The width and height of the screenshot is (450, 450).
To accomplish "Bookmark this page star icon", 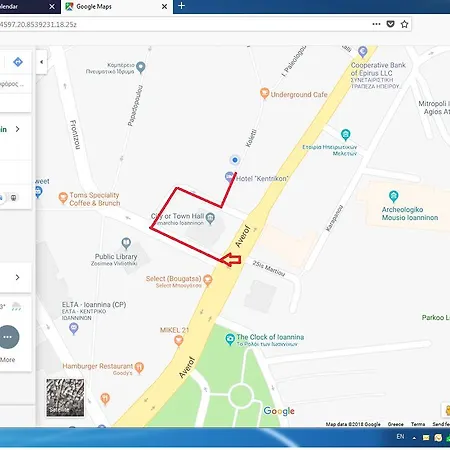I will click(404, 24).
